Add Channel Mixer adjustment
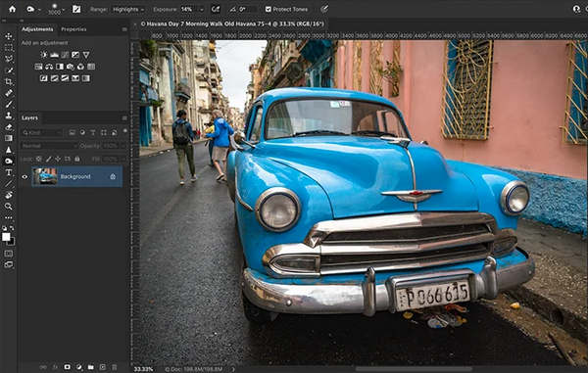588x373 pixels. [x=80, y=67]
